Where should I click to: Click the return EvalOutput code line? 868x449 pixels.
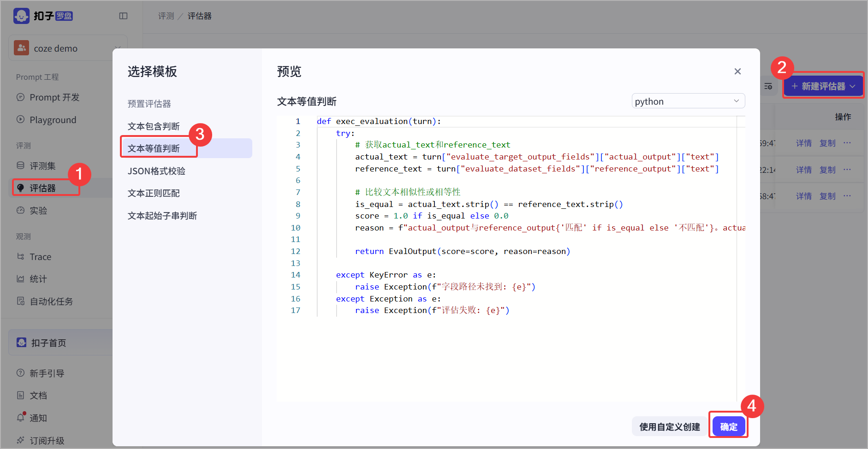(463, 251)
